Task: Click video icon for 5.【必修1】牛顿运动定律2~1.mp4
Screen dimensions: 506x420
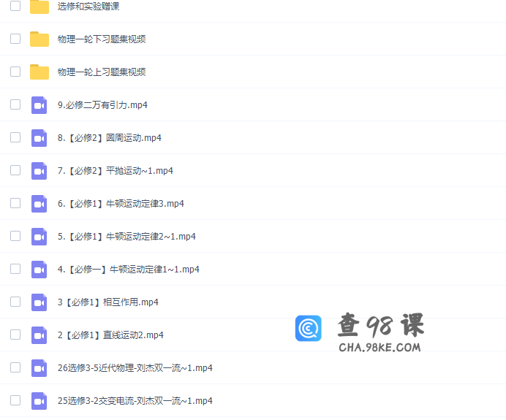Action: click(39, 237)
